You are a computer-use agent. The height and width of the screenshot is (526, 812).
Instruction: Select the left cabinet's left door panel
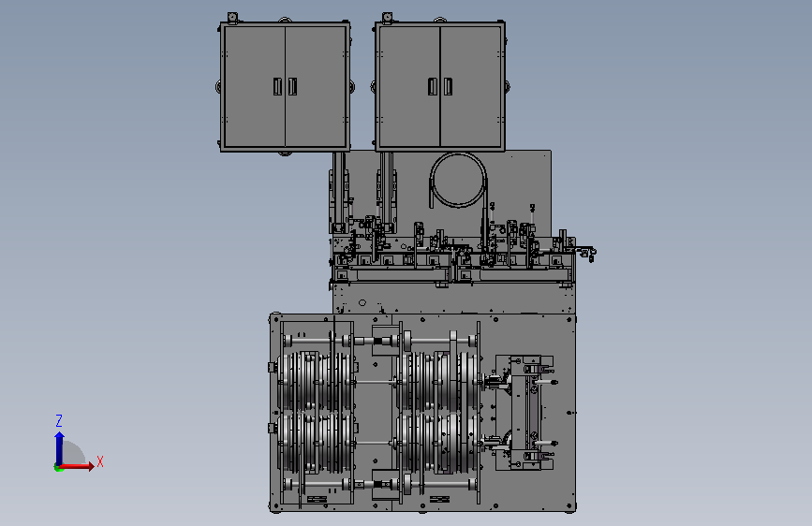(254, 86)
